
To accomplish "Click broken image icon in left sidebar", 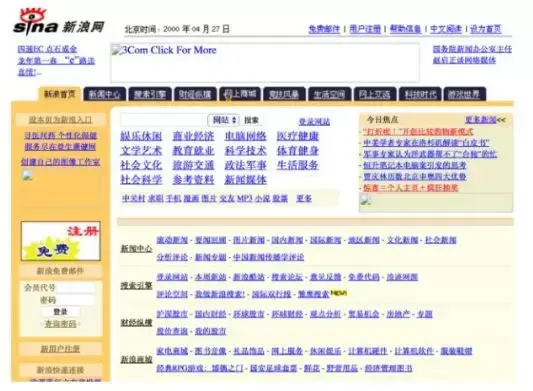I will tap(27, 175).
